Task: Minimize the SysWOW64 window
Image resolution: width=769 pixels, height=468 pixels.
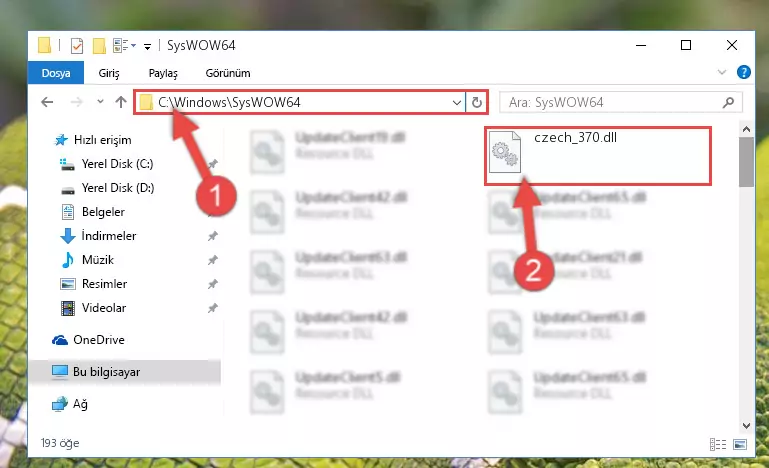Action: coord(641,46)
